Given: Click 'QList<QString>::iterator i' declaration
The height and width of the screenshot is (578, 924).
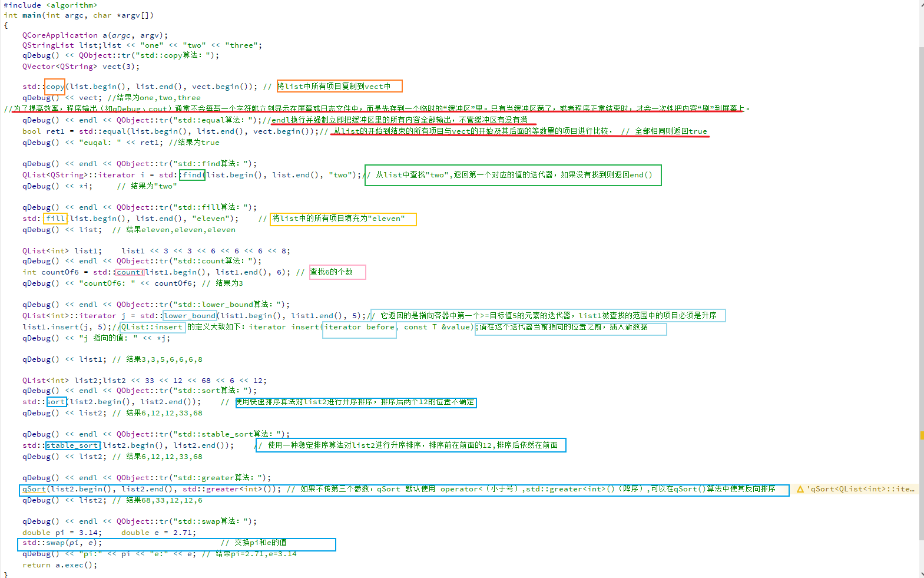Looking at the screenshot, I should tap(84, 175).
